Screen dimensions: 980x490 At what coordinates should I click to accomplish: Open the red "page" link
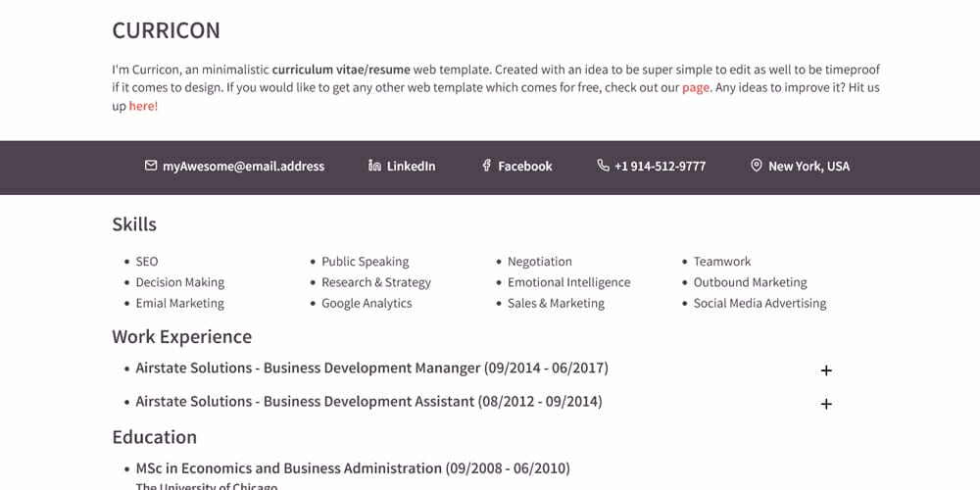[x=696, y=88]
